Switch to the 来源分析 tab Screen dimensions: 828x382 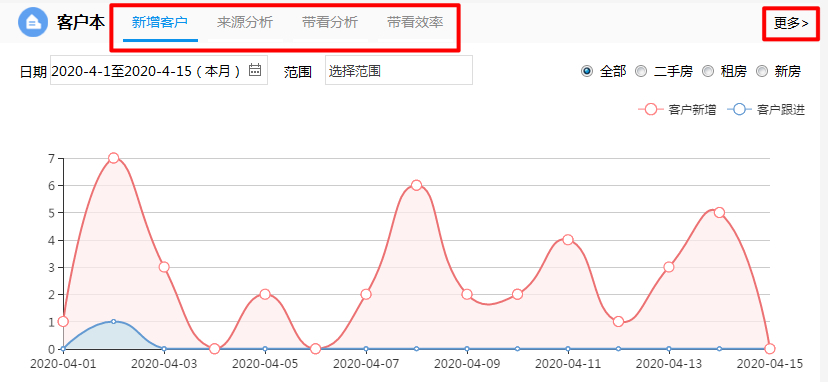[x=245, y=23]
